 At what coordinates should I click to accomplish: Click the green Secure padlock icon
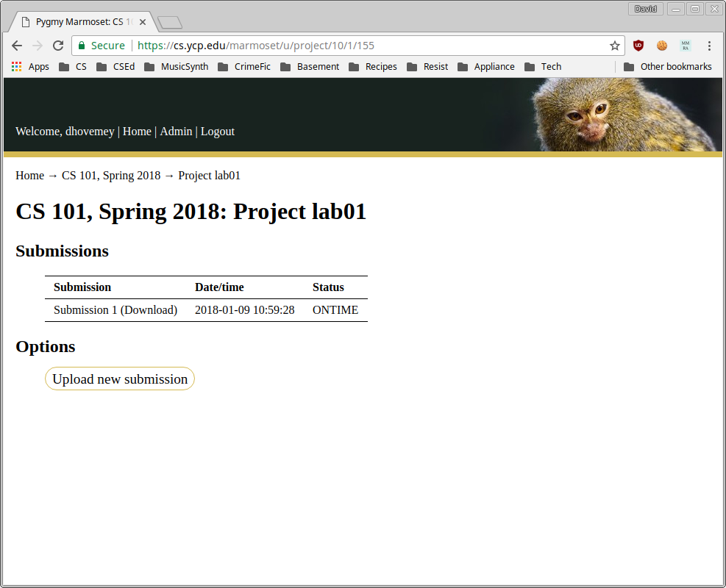pos(82,46)
